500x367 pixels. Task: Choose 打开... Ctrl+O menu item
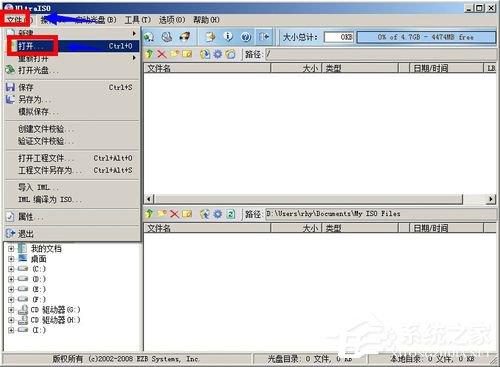72,46
